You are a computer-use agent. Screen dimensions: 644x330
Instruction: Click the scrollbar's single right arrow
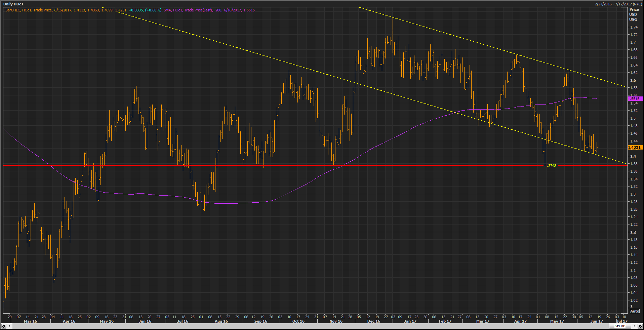point(634,326)
